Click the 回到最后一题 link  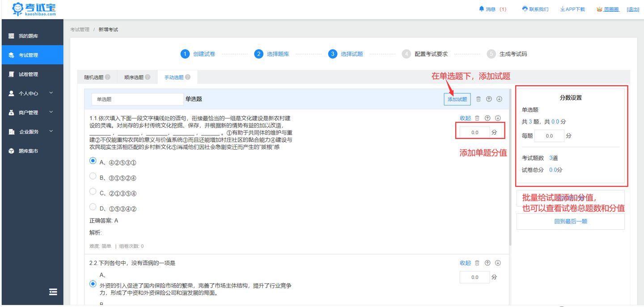(x=570, y=221)
